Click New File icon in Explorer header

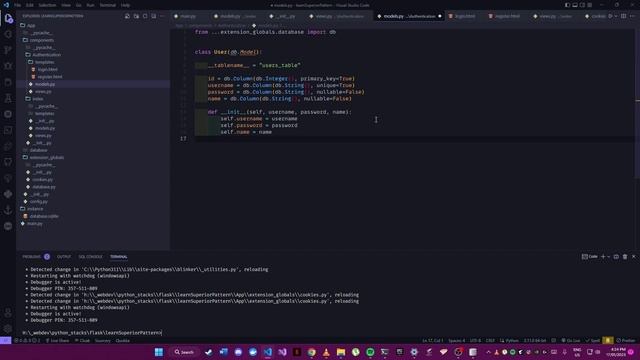[127, 16]
